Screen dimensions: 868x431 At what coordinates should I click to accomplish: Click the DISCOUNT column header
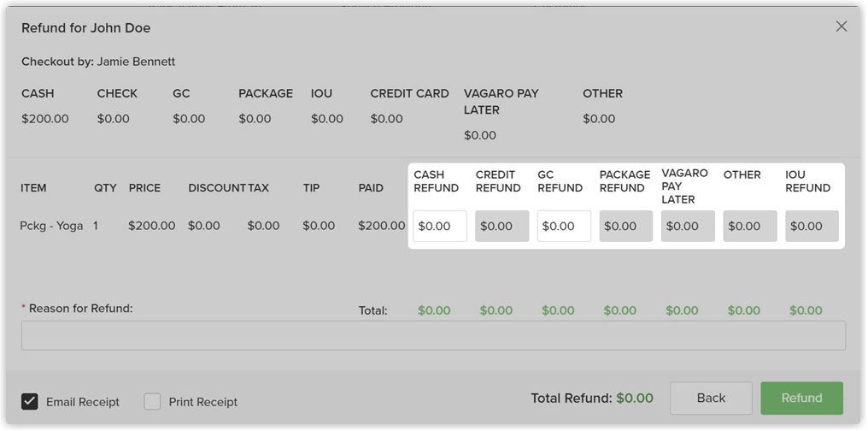217,188
